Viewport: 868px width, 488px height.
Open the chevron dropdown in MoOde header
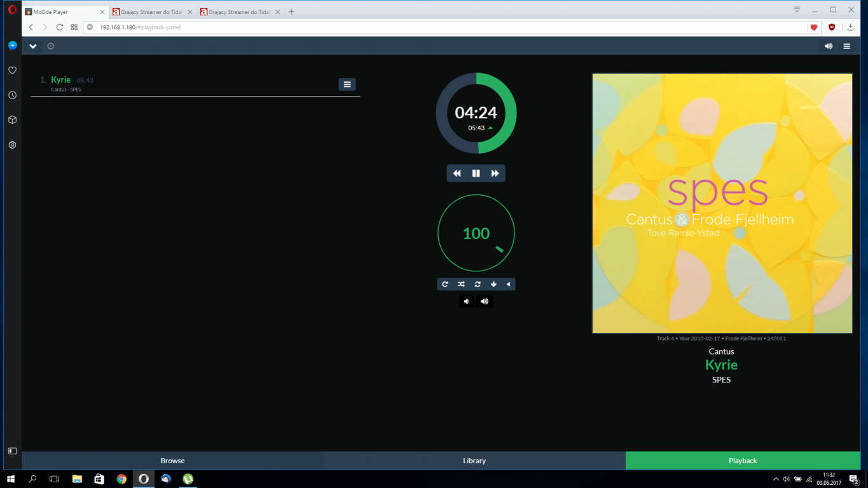click(33, 46)
